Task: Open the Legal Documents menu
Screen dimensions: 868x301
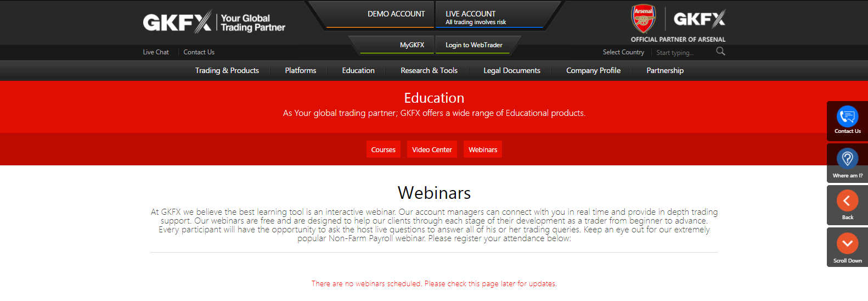Action: [x=512, y=70]
